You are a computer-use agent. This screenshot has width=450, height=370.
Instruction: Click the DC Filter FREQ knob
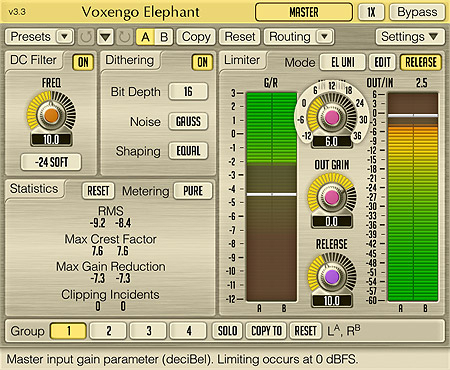point(51,115)
